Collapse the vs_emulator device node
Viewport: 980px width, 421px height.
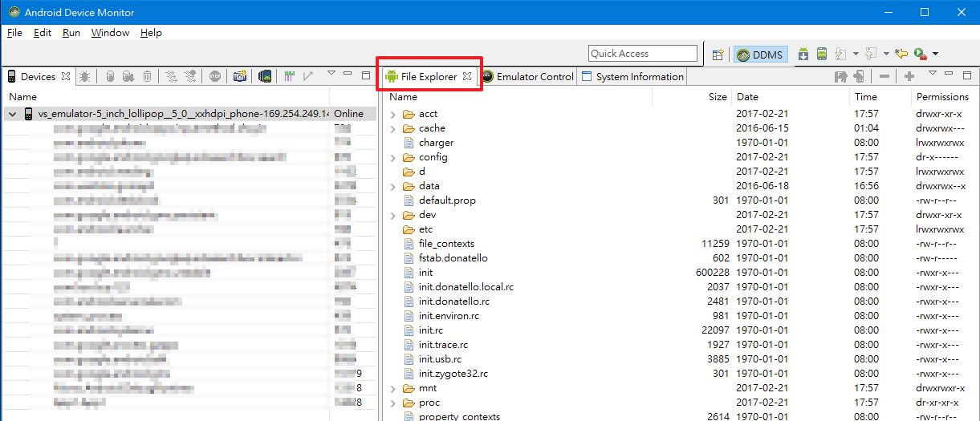pos(12,114)
